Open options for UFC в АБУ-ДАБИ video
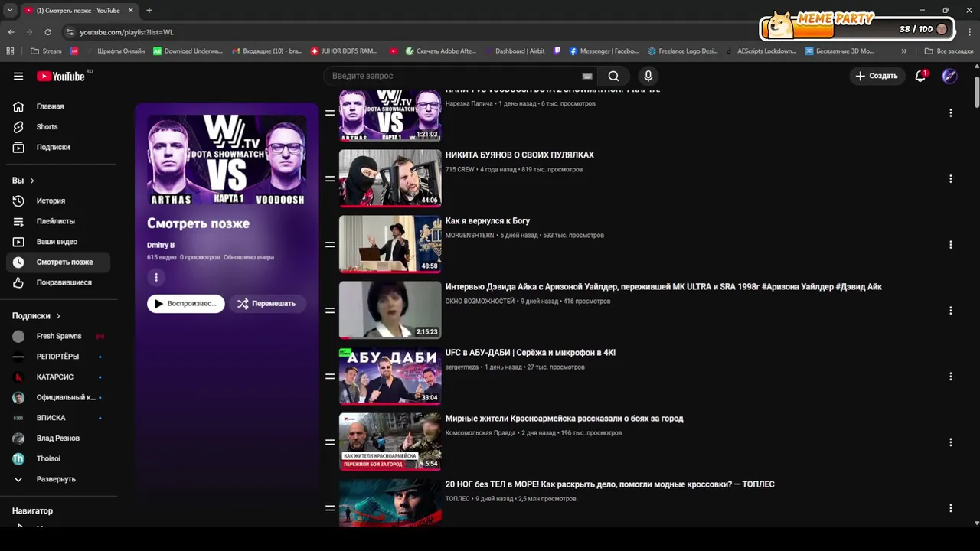 pyautogui.click(x=950, y=377)
